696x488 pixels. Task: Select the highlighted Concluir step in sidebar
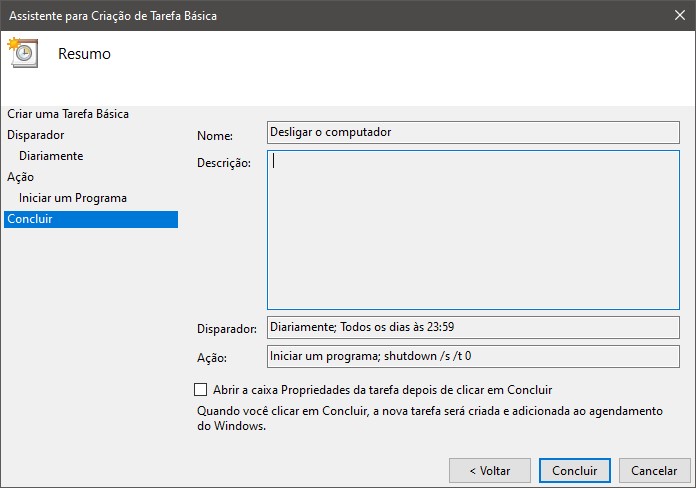[30, 219]
